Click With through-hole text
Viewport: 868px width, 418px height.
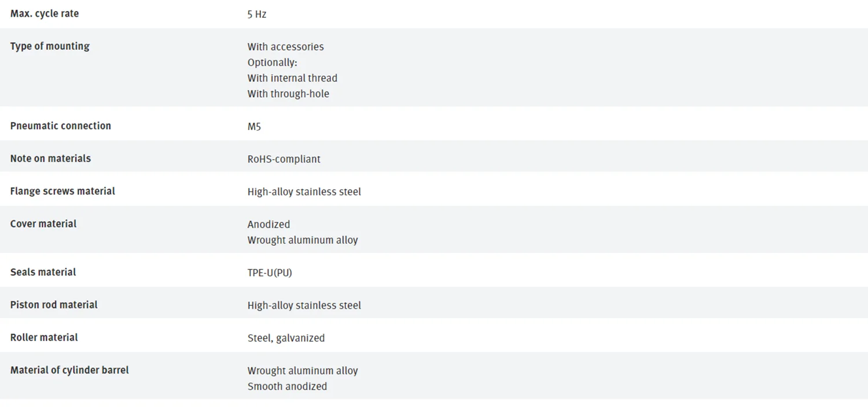coord(288,94)
